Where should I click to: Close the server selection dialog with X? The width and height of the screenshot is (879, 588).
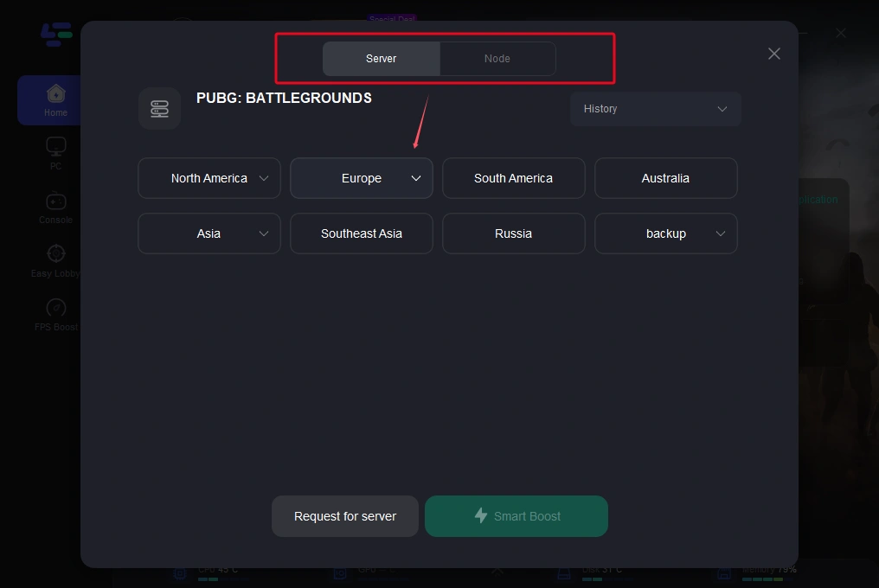[x=773, y=54]
